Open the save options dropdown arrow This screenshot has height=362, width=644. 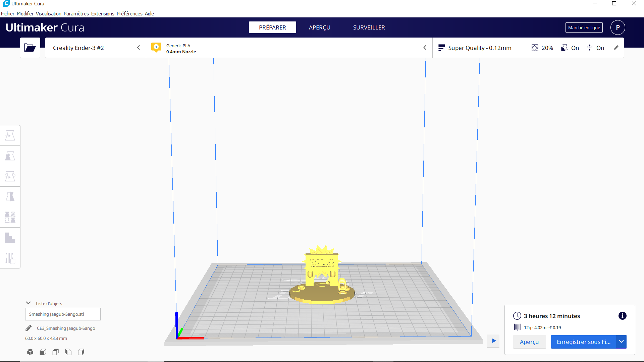point(621,342)
